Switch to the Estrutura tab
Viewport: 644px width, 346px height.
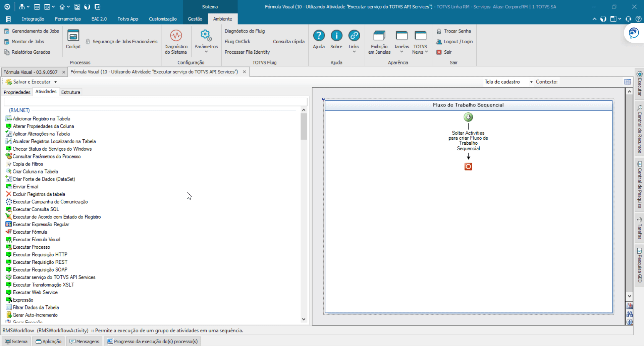(70, 92)
